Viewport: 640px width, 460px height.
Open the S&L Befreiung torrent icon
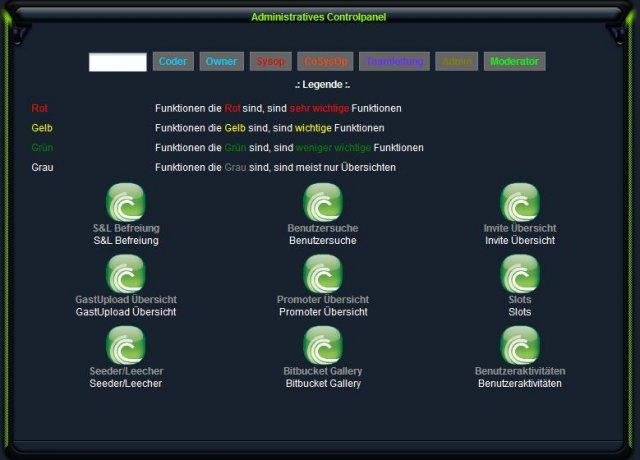[126, 202]
